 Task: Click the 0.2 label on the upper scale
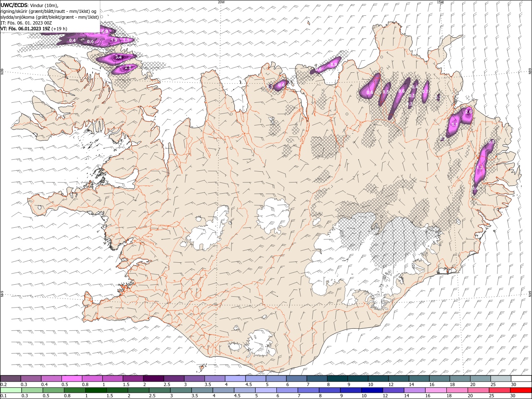pyautogui.click(x=3, y=384)
